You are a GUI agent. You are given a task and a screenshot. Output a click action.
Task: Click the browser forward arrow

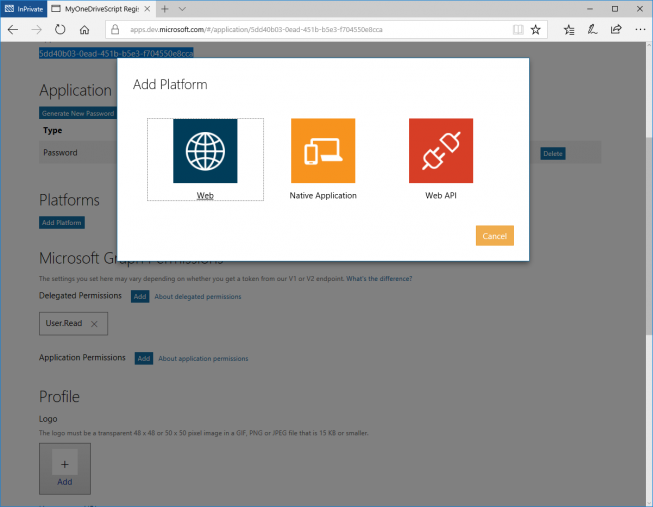coord(37,30)
